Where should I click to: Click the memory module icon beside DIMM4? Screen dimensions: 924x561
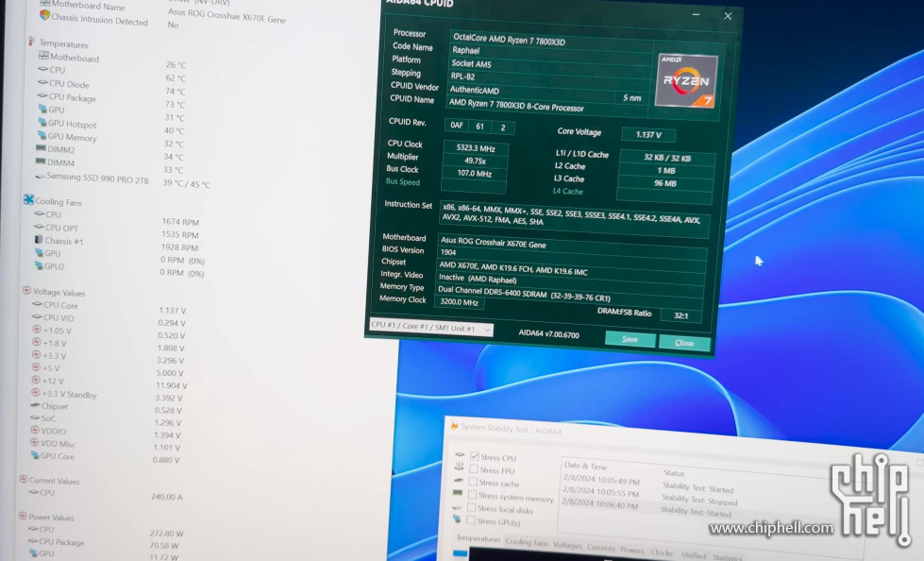(x=40, y=161)
